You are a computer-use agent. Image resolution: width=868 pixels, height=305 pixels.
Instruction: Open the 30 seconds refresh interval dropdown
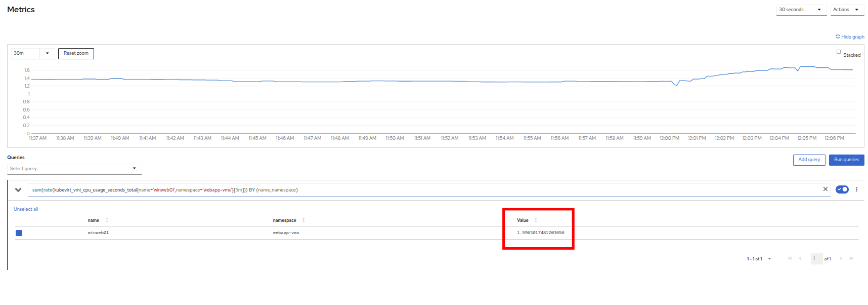click(x=801, y=10)
